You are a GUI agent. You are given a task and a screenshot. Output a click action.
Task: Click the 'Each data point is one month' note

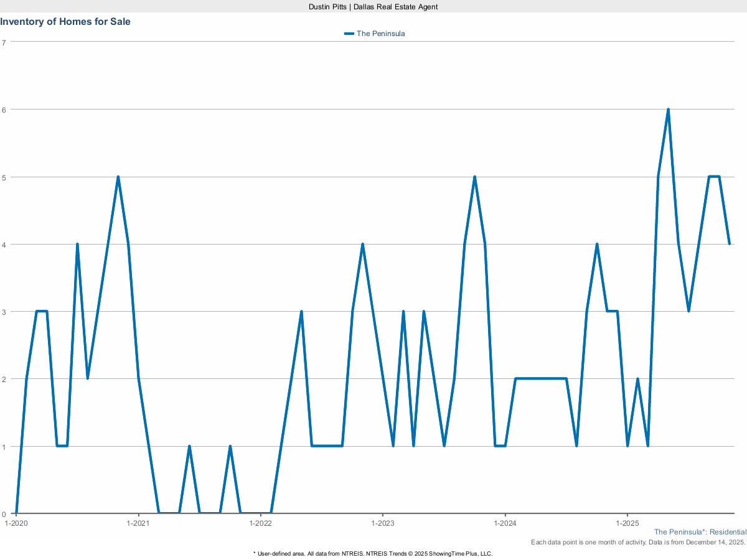[637, 543]
